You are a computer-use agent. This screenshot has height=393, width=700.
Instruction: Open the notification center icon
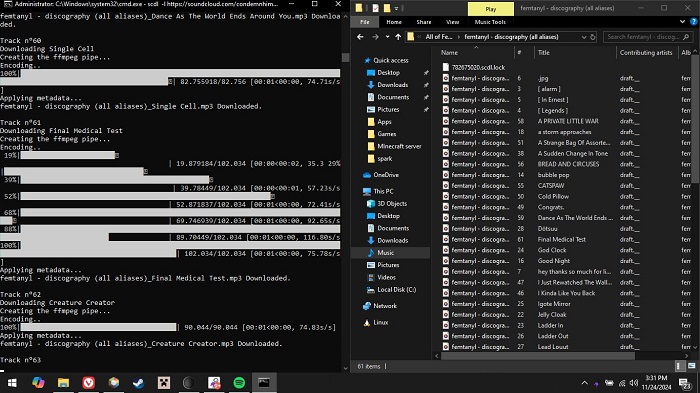[684, 383]
